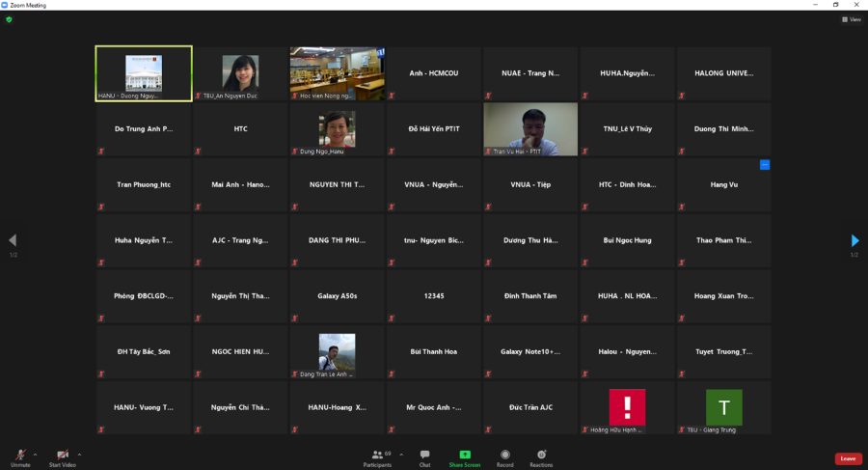Open the Participants panel

(377, 457)
